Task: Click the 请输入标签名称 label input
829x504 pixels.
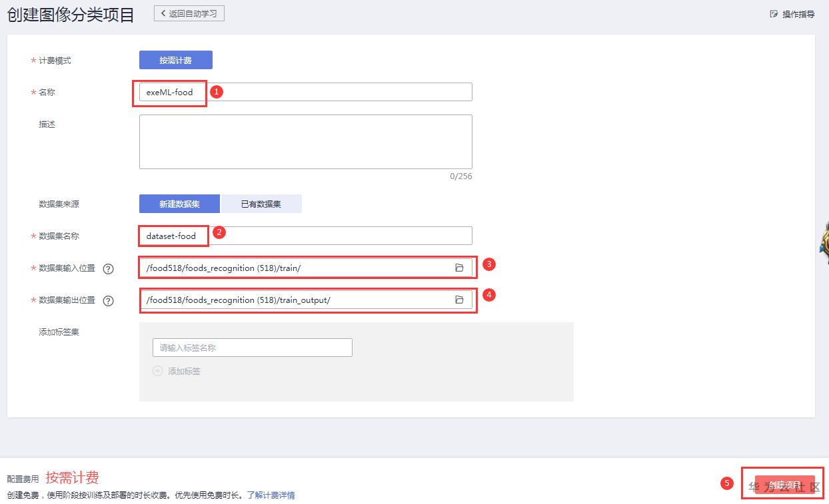Action: 252,348
